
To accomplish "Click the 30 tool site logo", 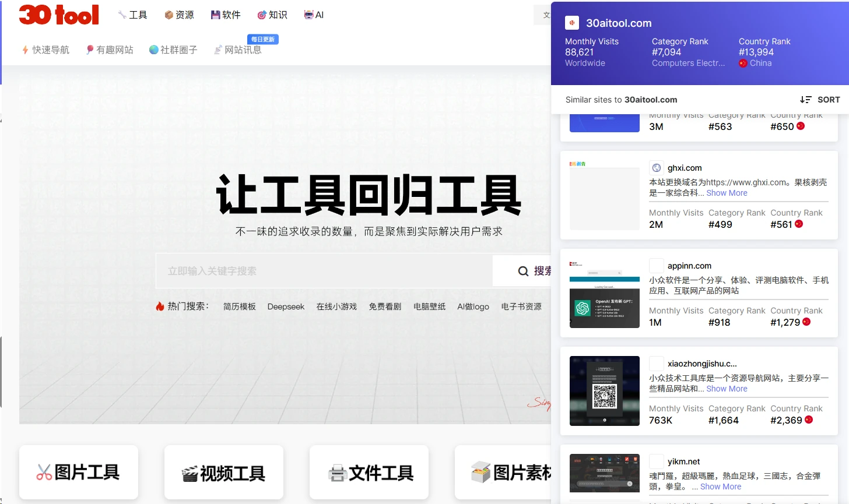I will [59, 15].
